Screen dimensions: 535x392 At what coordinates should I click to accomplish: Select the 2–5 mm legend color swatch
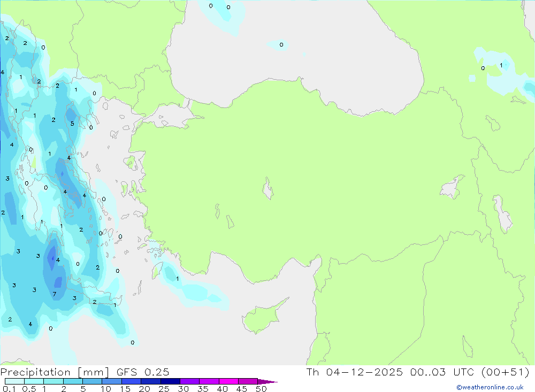coord(73,381)
